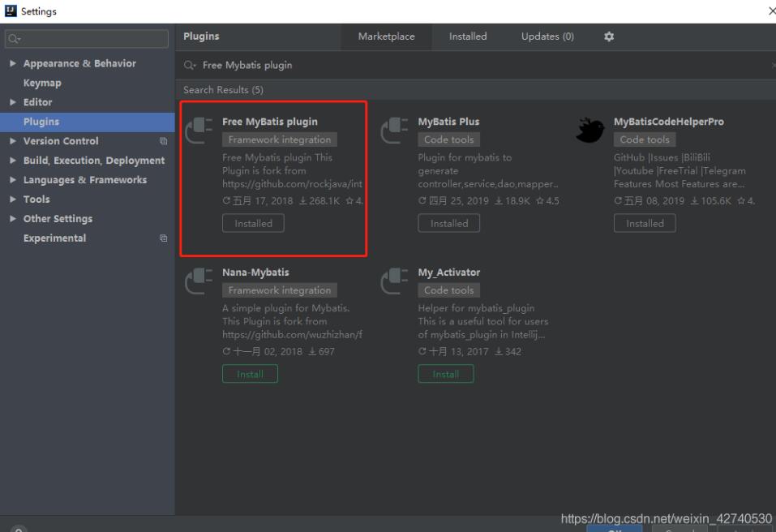This screenshot has width=776, height=532.
Task: Focus the settings search field
Action: (87, 39)
